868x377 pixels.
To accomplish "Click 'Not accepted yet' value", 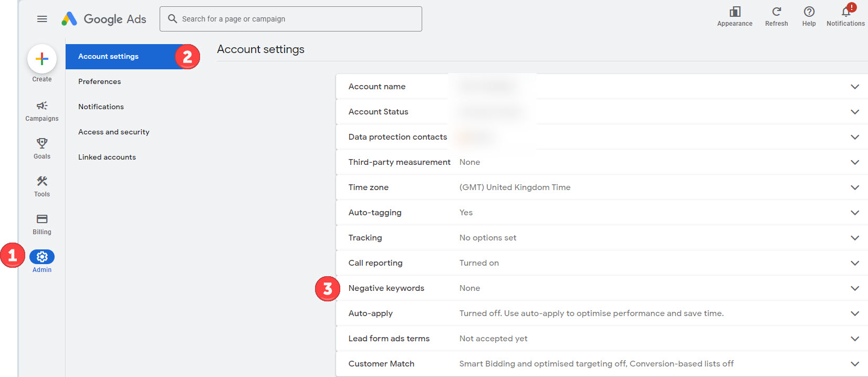I will (493, 339).
